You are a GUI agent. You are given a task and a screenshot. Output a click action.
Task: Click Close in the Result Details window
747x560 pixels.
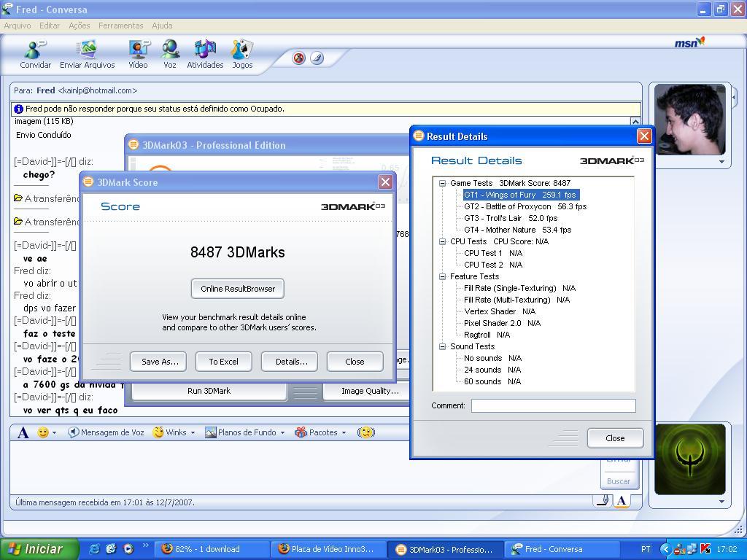tap(615, 438)
